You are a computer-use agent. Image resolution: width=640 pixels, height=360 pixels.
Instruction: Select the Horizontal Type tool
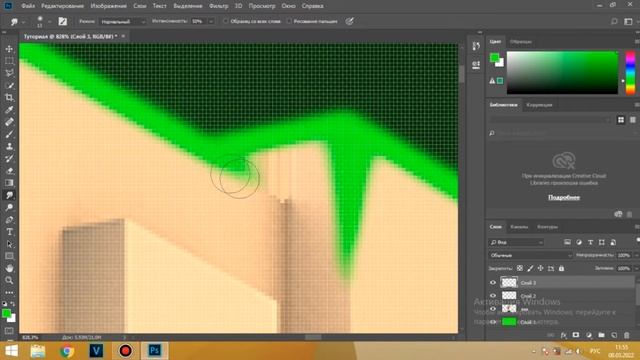point(9,232)
